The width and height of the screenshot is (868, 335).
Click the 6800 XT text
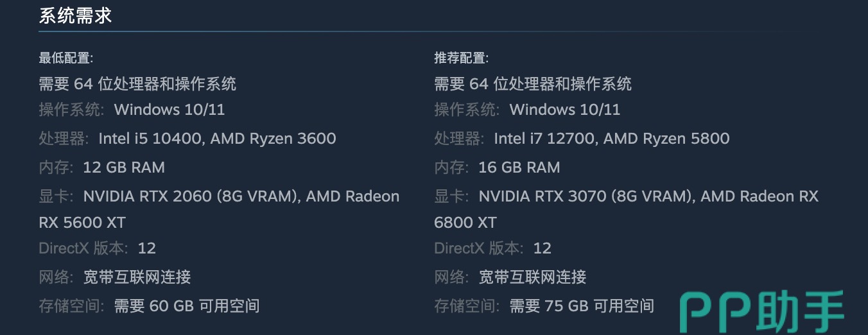pos(465,223)
